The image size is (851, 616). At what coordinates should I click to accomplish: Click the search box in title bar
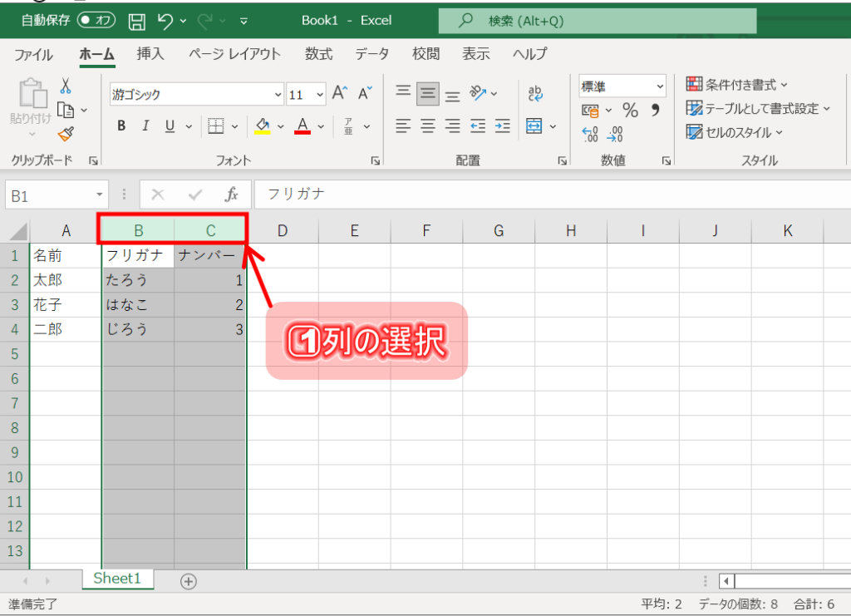[597, 21]
